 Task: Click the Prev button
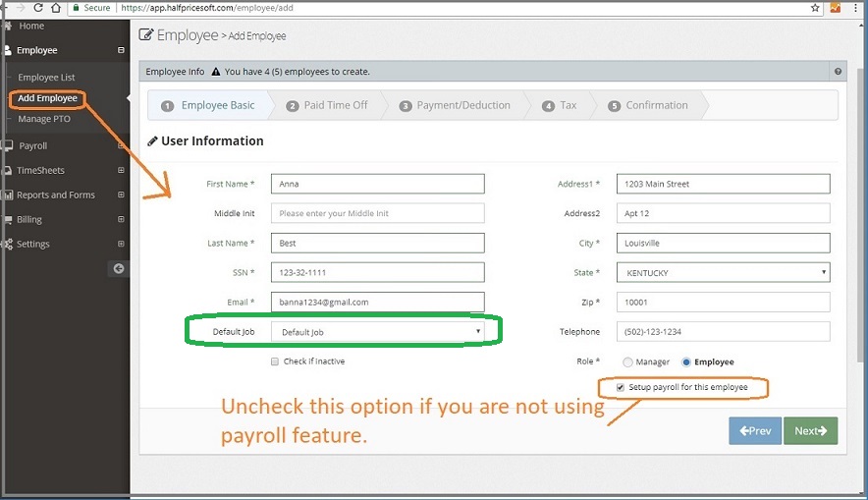(x=755, y=431)
